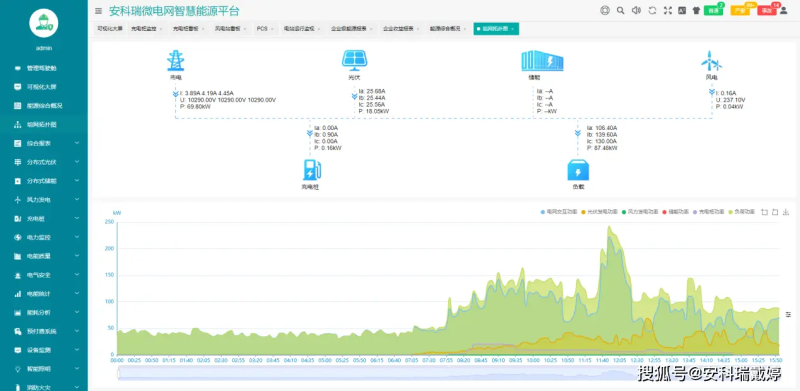The width and height of the screenshot is (800, 391).
Task: Click the green alarm badge button
Action: click(713, 10)
